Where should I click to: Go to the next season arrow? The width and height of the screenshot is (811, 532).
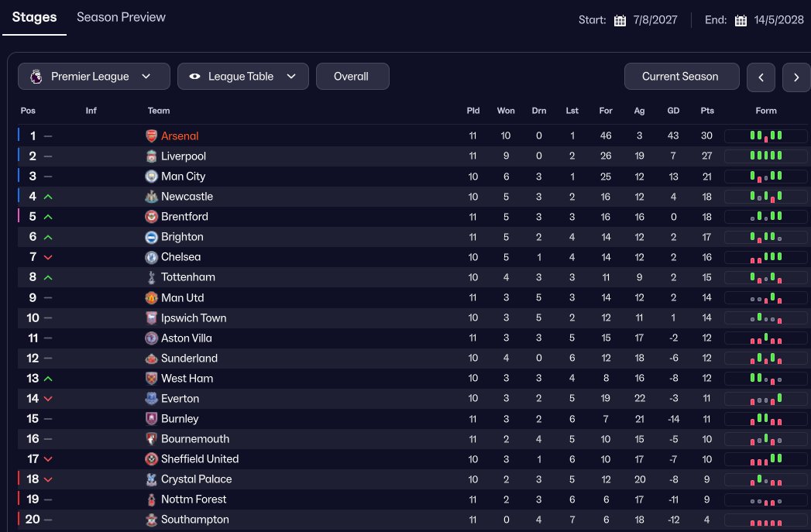[796, 77]
